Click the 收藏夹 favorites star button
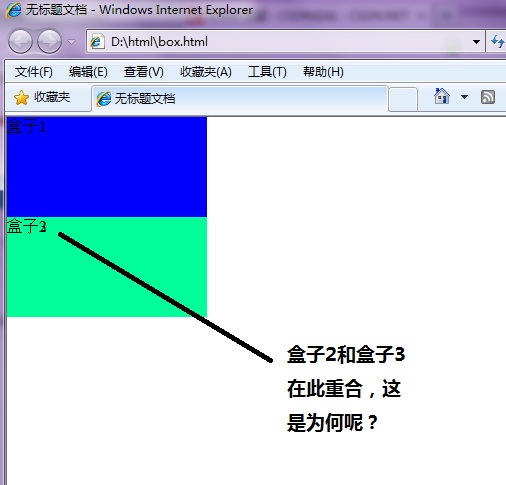This screenshot has width=506, height=485. [x=42, y=97]
